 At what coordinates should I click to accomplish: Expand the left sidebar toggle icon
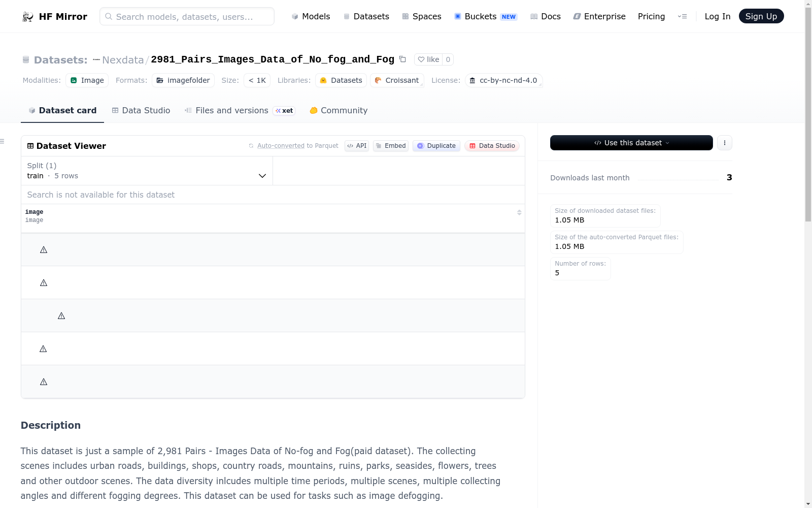click(x=2, y=141)
